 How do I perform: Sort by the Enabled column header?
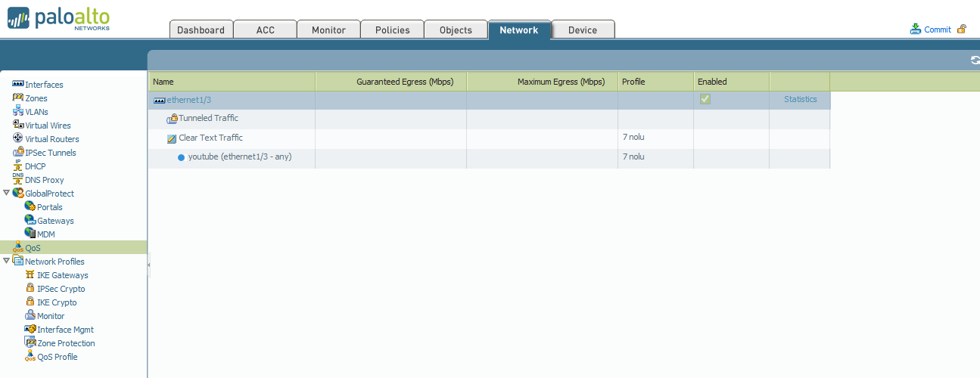732,81
